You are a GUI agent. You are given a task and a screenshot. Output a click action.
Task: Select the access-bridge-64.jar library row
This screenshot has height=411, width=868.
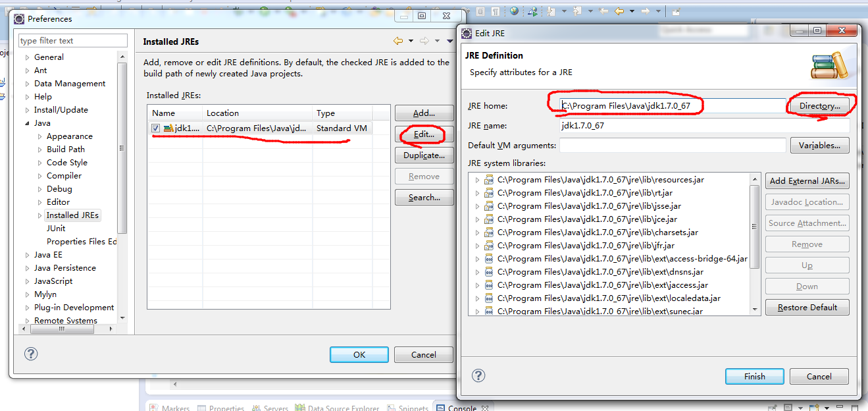[622, 259]
